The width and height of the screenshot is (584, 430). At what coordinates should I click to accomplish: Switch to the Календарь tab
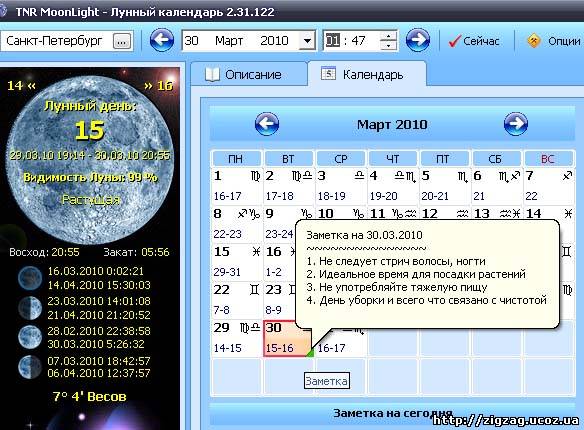pos(367,74)
